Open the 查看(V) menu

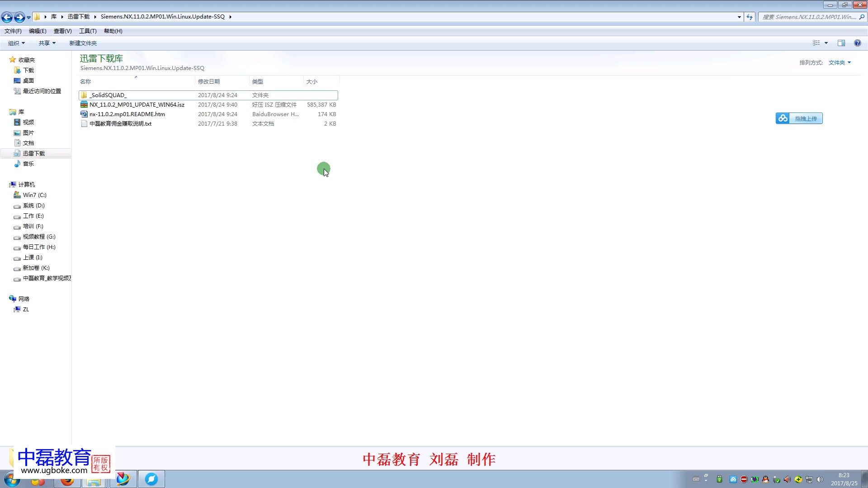62,31
